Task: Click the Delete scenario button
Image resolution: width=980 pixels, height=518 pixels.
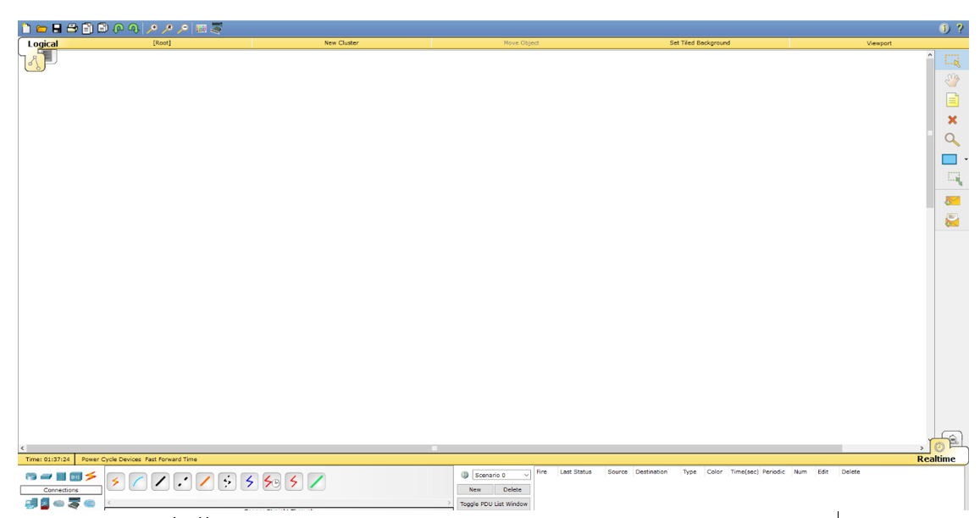Action: 512,489
